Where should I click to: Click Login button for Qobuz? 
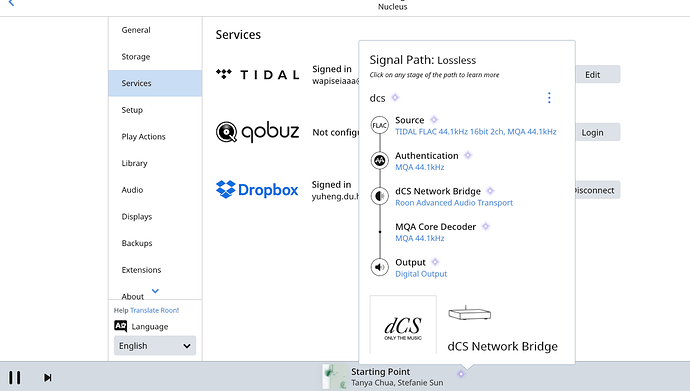[x=598, y=132]
